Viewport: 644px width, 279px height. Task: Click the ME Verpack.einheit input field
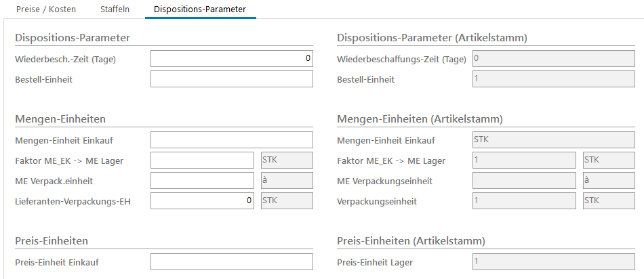tap(202, 181)
